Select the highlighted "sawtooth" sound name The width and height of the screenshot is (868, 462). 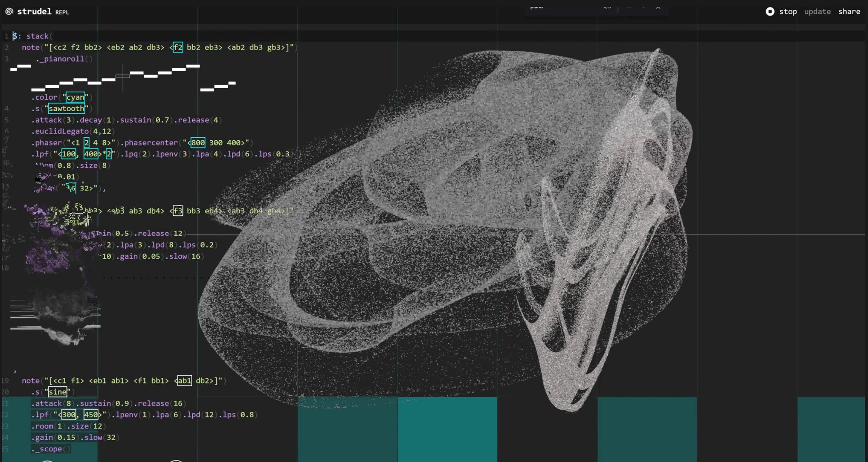66,109
